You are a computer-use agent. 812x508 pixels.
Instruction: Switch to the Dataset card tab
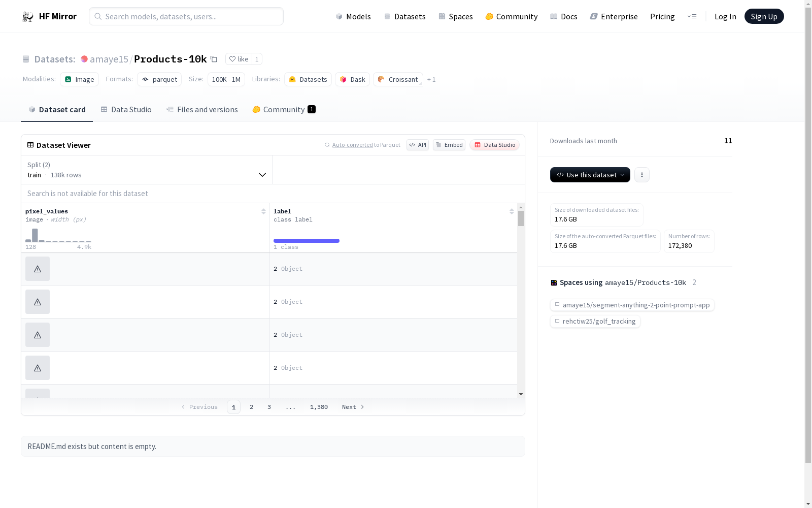pos(57,110)
